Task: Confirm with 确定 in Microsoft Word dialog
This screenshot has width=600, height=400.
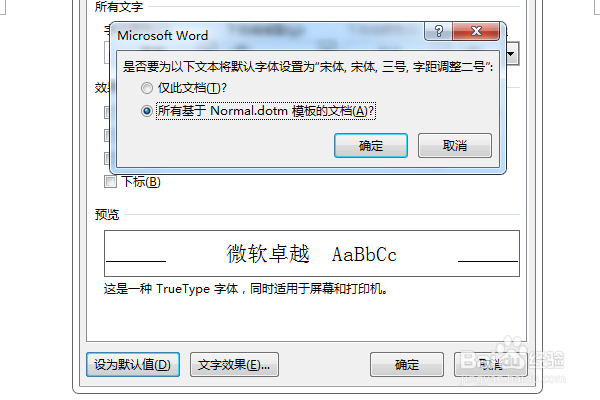Action: pos(370,145)
